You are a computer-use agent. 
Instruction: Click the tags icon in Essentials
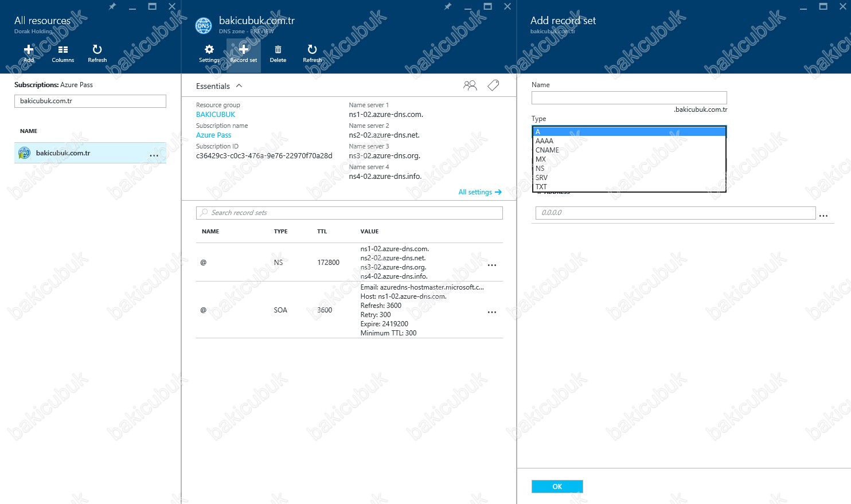493,85
